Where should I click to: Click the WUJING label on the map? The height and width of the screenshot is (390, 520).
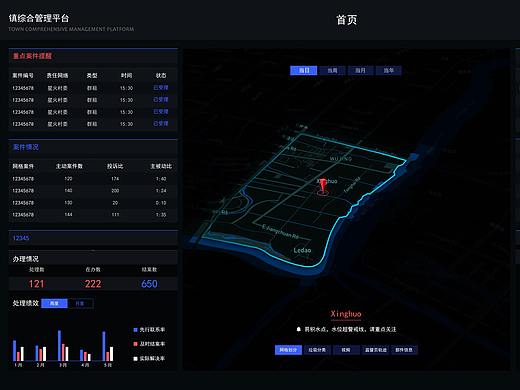pyautogui.click(x=341, y=159)
